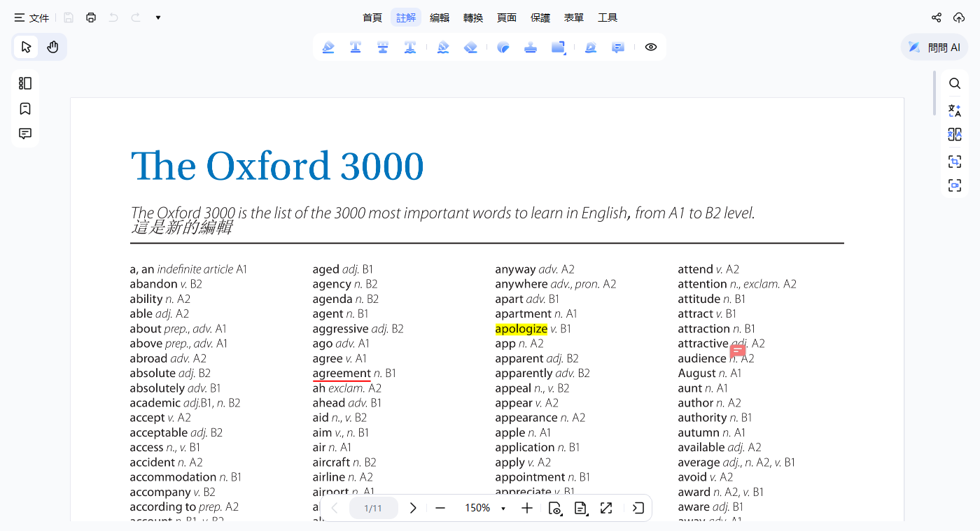Select the squiggly underline tool
Viewport: 980px width, 531px height.
(x=410, y=47)
